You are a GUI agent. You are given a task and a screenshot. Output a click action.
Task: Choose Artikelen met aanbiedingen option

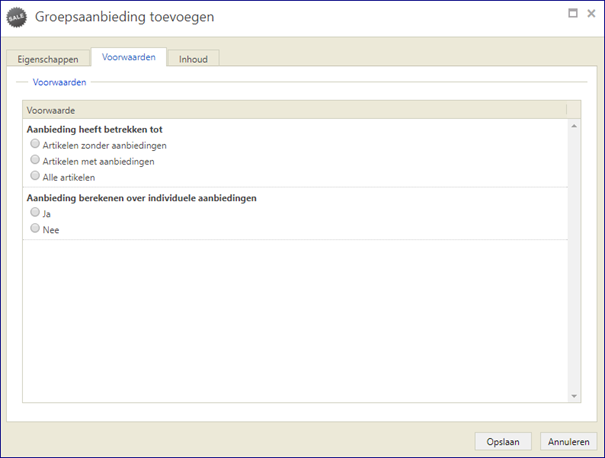click(x=35, y=159)
